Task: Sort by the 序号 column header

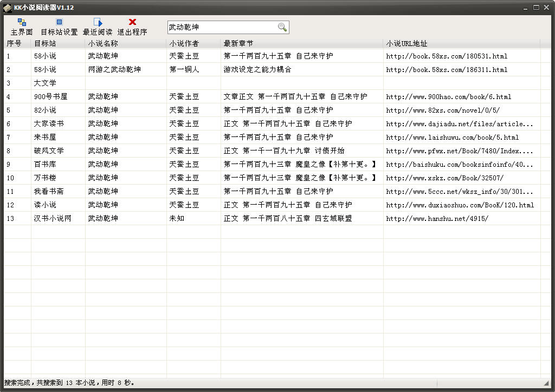Action: (17, 43)
